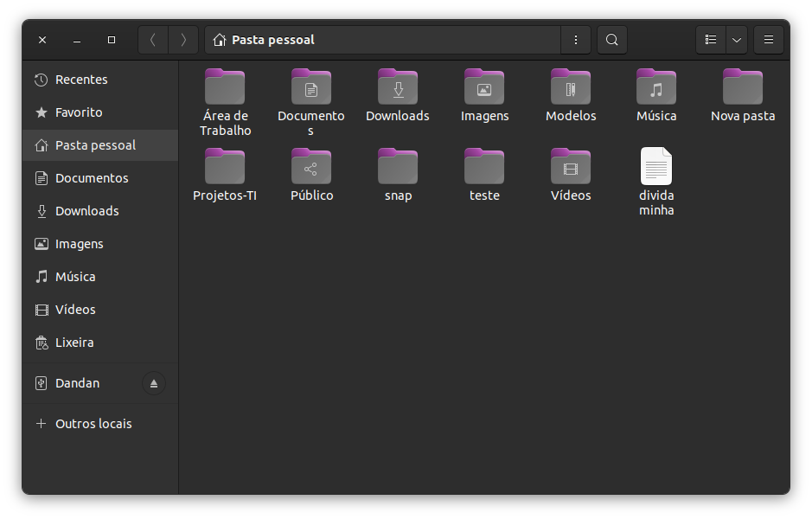Select Recentes in the sidebar
The image size is (812, 519).
click(81, 80)
